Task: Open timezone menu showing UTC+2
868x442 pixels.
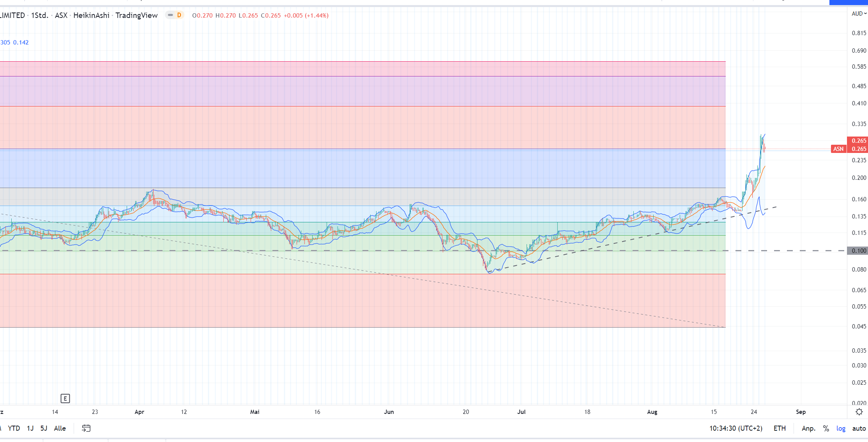Action: [x=735, y=428]
